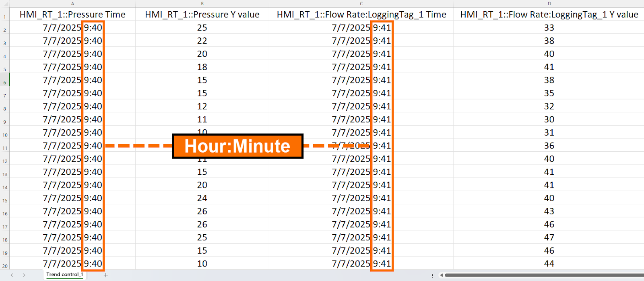Image resolution: width=644 pixels, height=281 pixels.
Task: Go to previous sheet arrow
Action: tap(12, 275)
